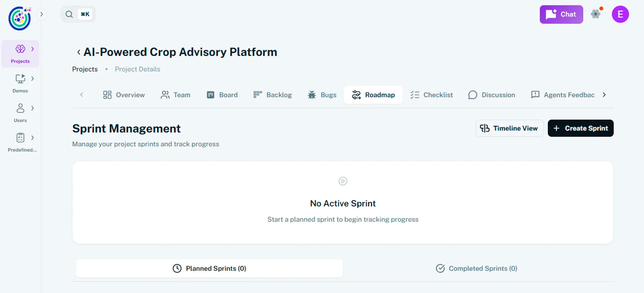644x293 pixels.
Task: Click the Projects brain icon in sidebar
Action: click(x=20, y=49)
